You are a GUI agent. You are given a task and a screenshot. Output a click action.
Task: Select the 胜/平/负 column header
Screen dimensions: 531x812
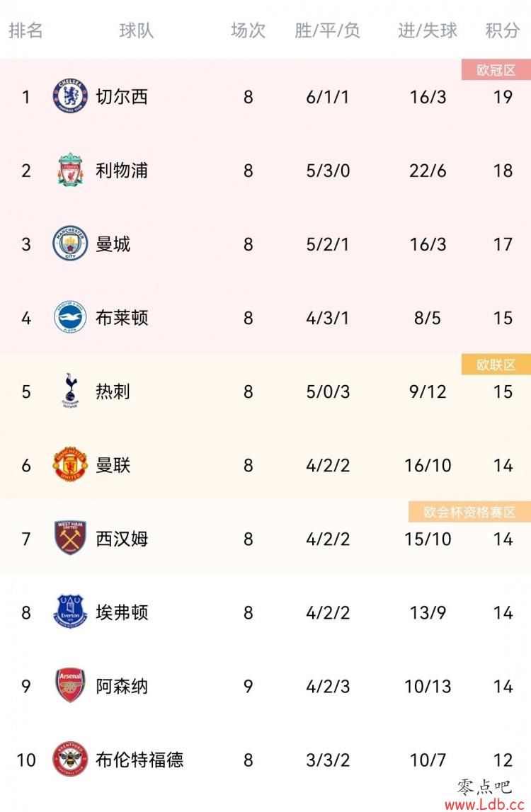327,30
